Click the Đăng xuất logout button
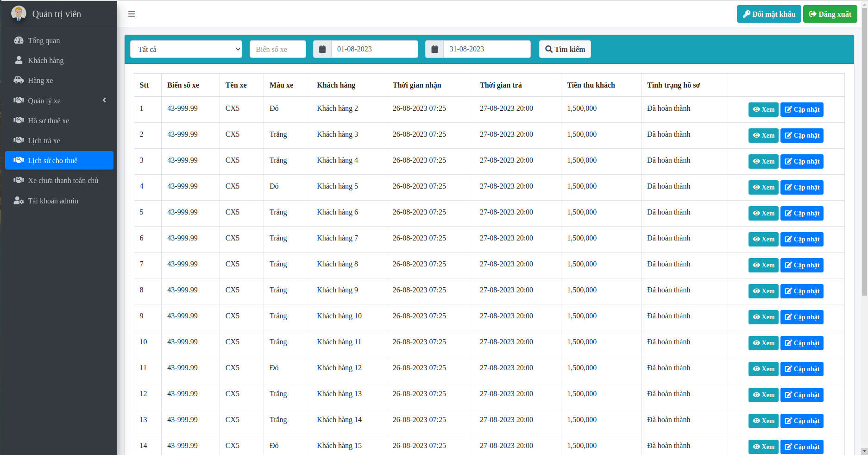Viewport: 868px width, 455px height. coord(830,14)
